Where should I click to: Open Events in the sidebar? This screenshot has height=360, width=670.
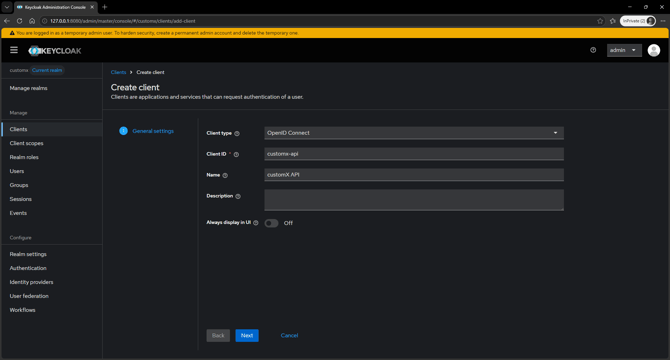click(x=51, y=213)
